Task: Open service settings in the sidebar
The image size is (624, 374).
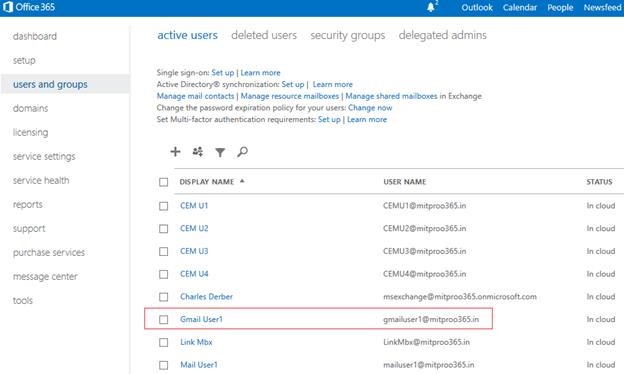Action: point(44,156)
